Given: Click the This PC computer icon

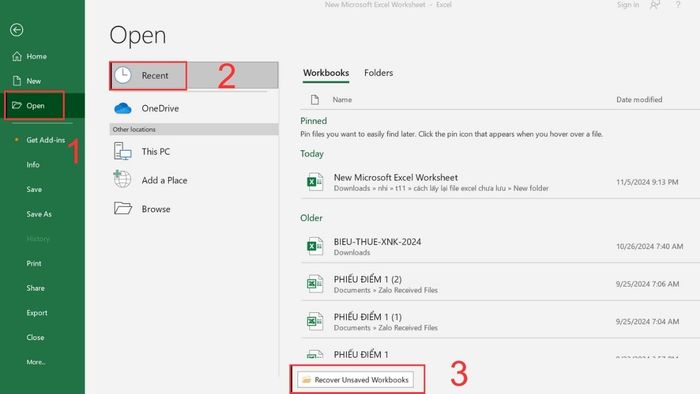Looking at the screenshot, I should [122, 151].
